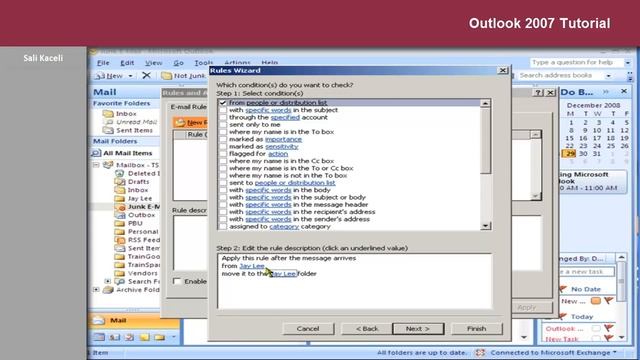Check 'through the specified account' condition
640x360 pixels.
click(223, 118)
